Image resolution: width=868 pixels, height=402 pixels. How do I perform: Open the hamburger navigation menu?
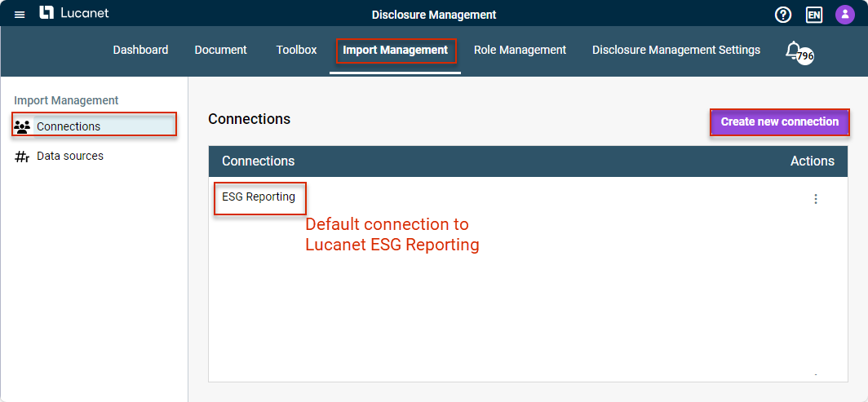pos(20,15)
